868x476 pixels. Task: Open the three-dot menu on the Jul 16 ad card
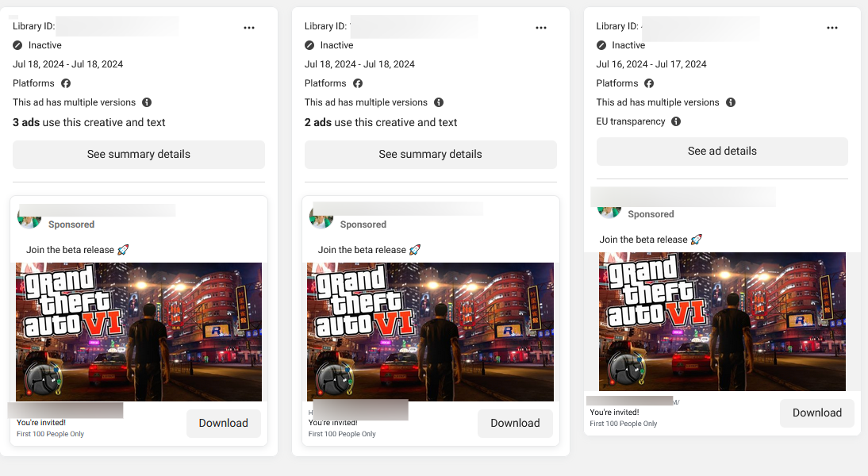(832, 28)
